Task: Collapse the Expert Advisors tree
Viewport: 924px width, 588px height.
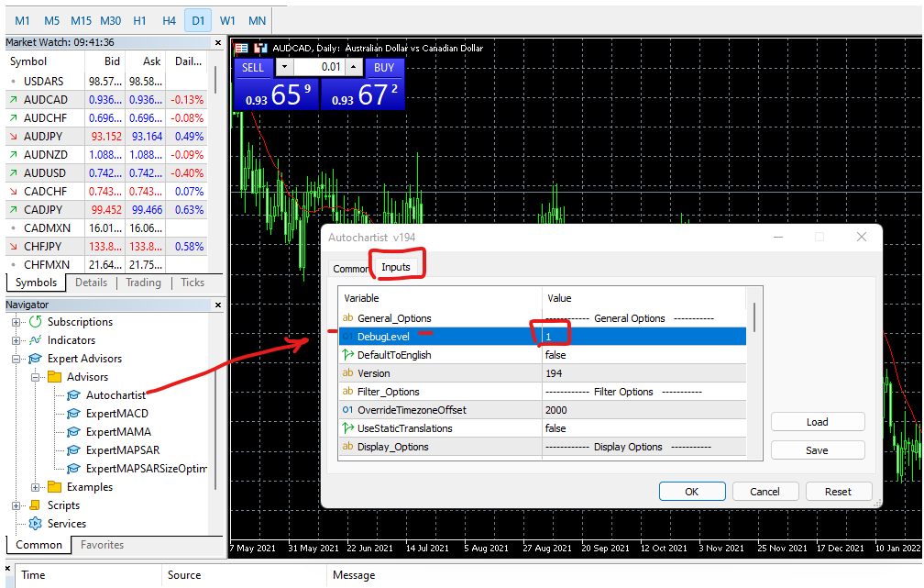Action: point(16,359)
